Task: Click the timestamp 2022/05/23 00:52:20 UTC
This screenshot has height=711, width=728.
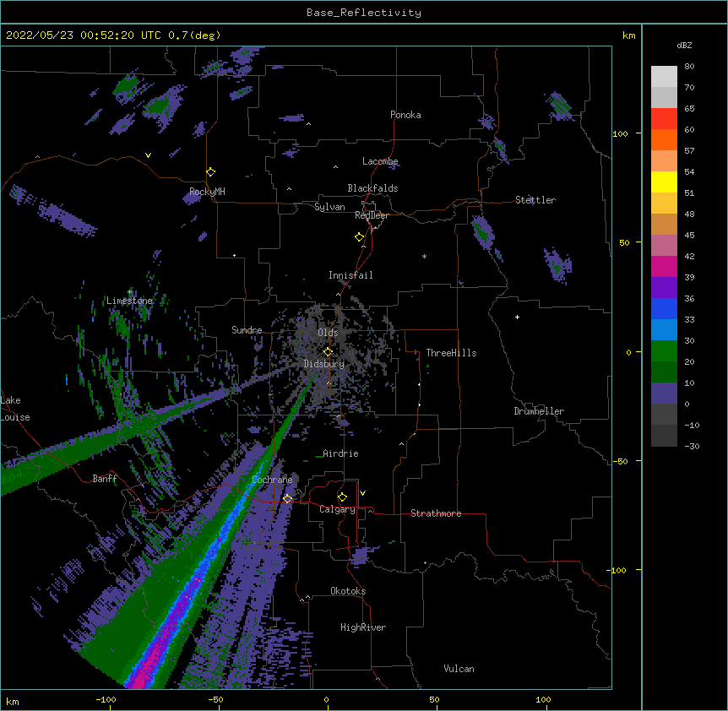Action: point(84,35)
